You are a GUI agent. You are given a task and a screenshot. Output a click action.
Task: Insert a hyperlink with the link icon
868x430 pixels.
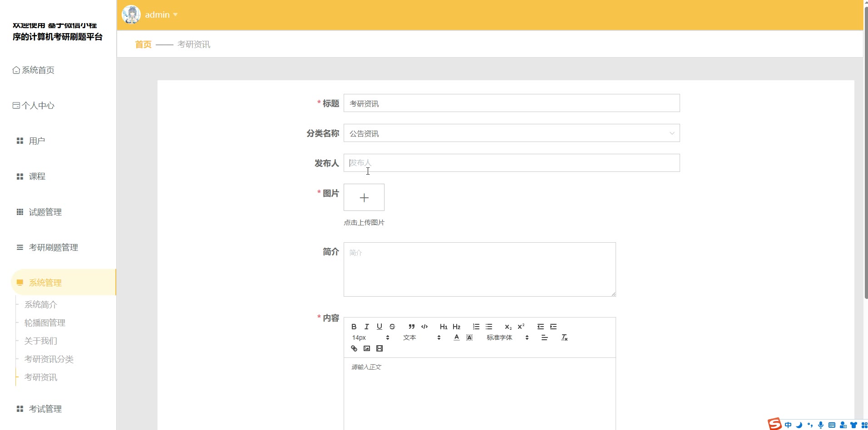coord(354,348)
